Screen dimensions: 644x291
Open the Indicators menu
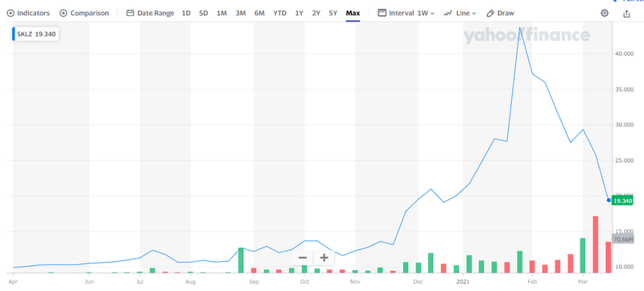(x=28, y=13)
